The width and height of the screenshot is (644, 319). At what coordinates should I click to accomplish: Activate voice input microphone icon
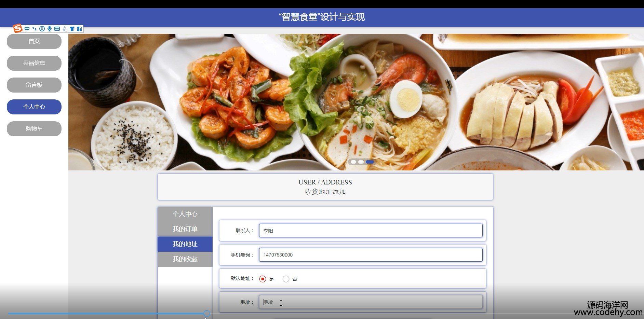(x=50, y=29)
